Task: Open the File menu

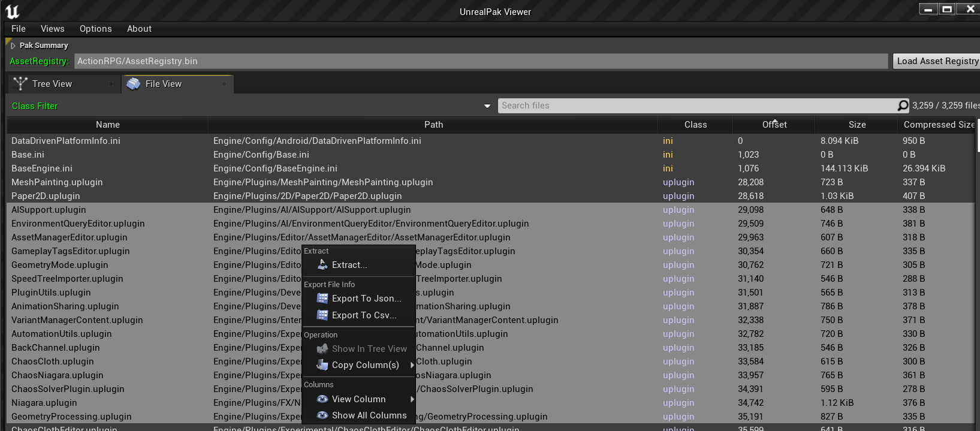Action: click(x=19, y=29)
